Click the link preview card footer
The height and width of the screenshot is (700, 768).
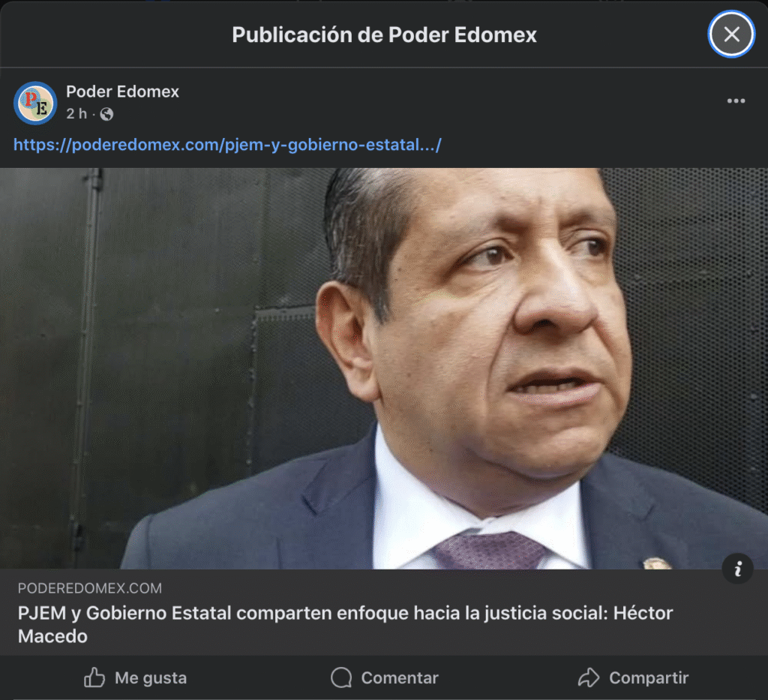384,612
